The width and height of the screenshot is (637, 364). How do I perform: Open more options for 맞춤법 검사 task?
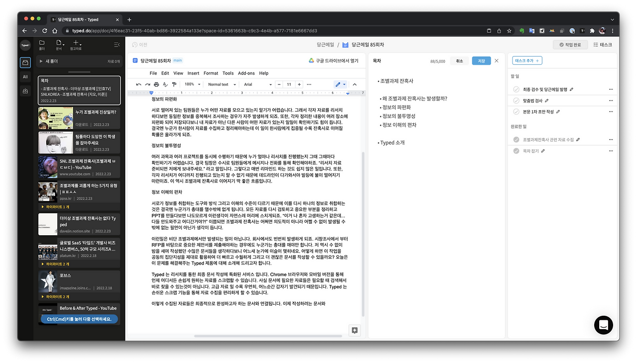pos(611,101)
